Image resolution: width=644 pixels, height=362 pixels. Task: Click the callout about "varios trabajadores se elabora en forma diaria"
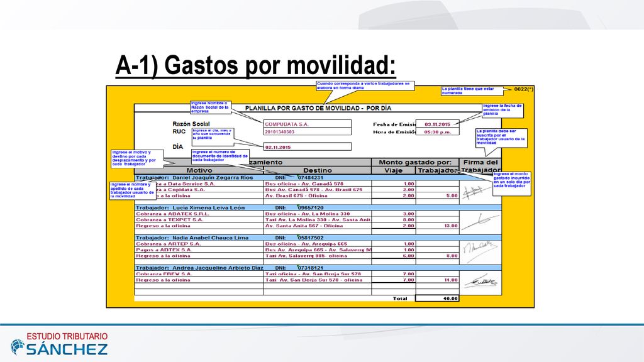point(365,85)
